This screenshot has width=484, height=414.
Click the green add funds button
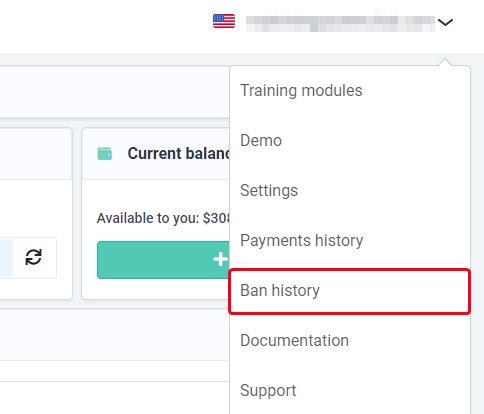click(x=163, y=260)
